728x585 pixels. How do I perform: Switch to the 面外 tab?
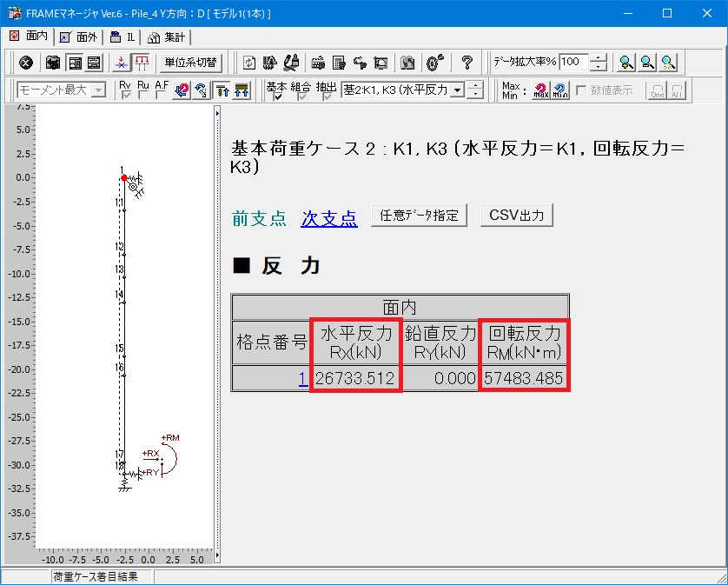(78, 37)
